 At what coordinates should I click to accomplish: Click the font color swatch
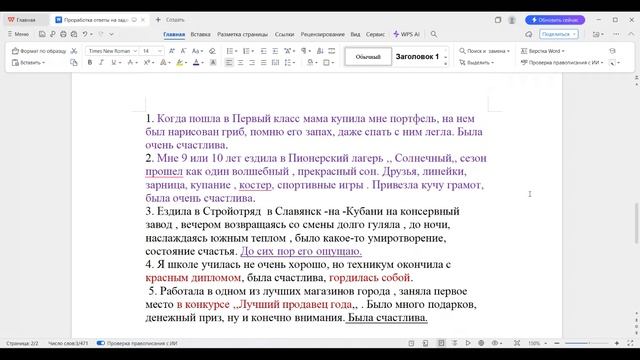(x=196, y=62)
